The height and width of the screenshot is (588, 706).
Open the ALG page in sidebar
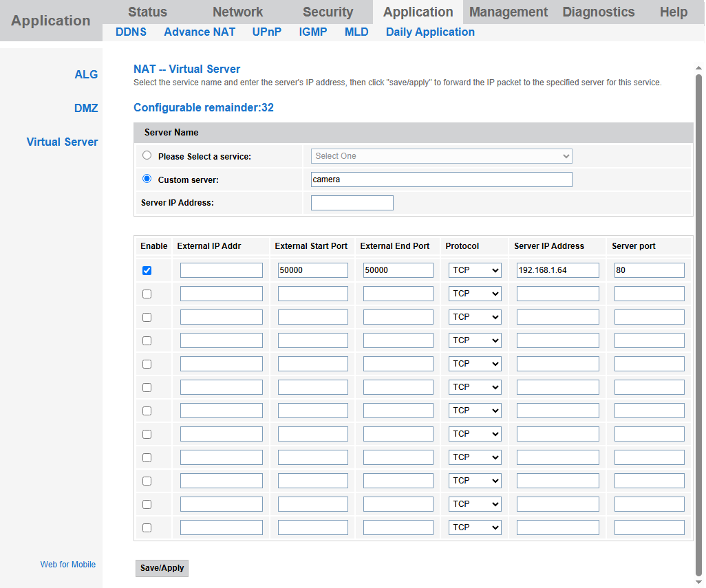coord(86,74)
